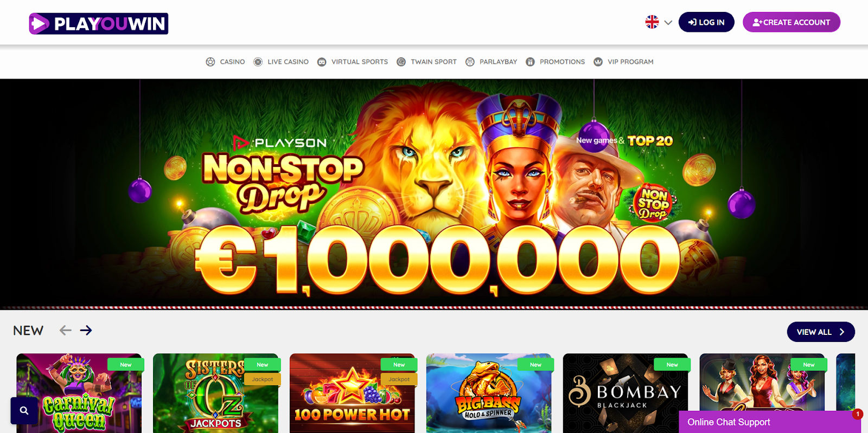Open Carnival Queen game thumbnail

(x=79, y=393)
